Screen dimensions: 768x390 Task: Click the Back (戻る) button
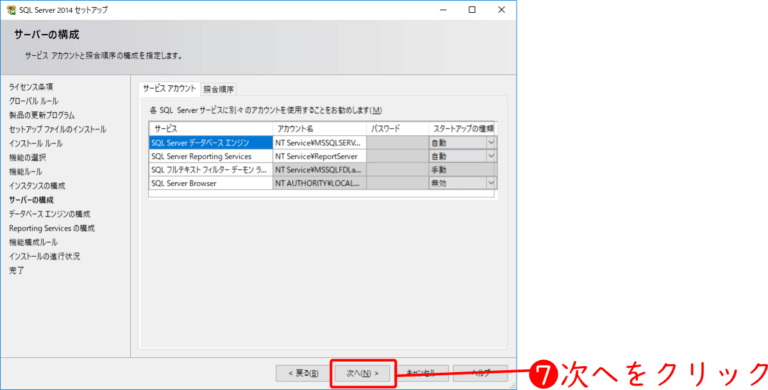(303, 373)
